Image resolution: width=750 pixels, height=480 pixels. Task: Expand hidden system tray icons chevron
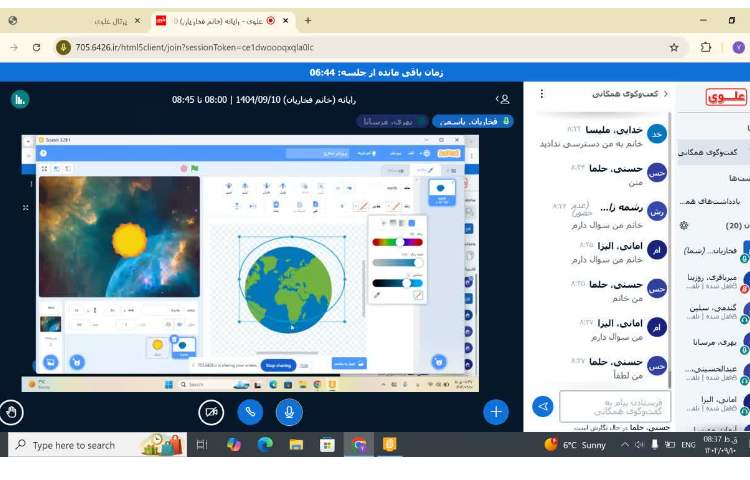click(x=625, y=445)
